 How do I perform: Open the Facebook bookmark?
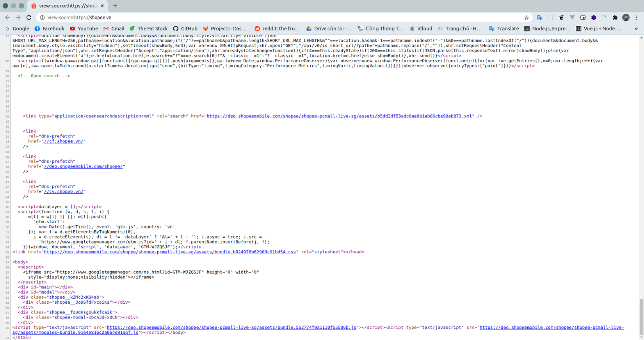[49, 28]
